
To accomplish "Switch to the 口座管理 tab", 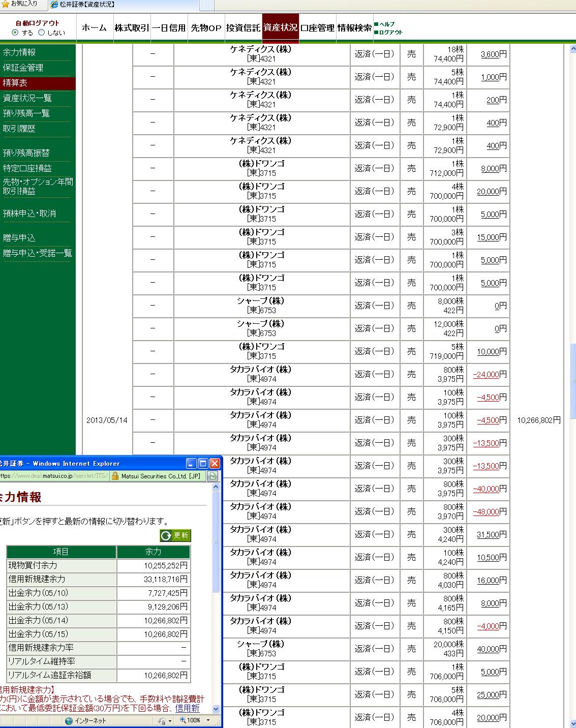I will point(317,28).
